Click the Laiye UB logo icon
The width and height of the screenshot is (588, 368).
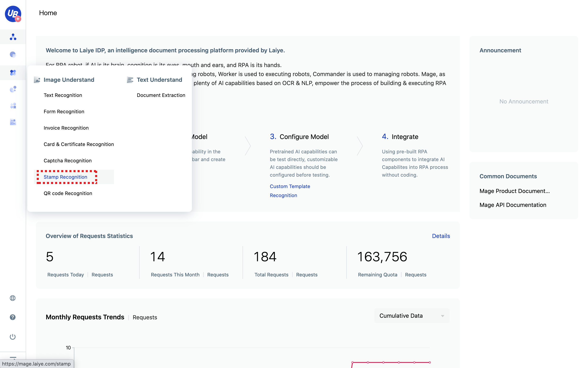coord(13,14)
